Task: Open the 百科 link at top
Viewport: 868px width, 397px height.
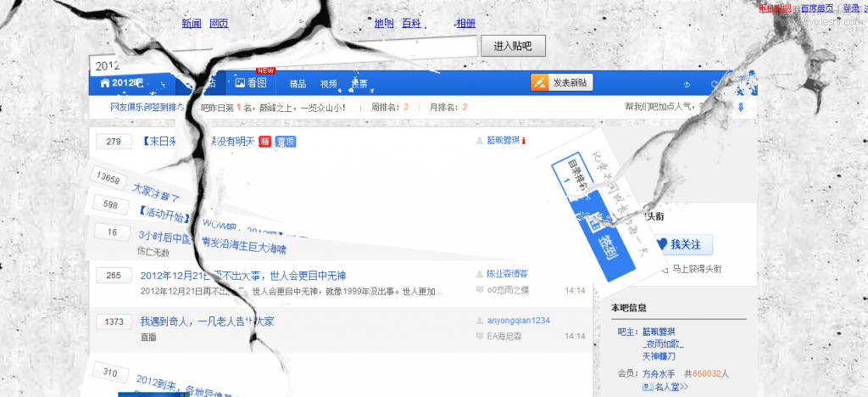Action: [411, 23]
